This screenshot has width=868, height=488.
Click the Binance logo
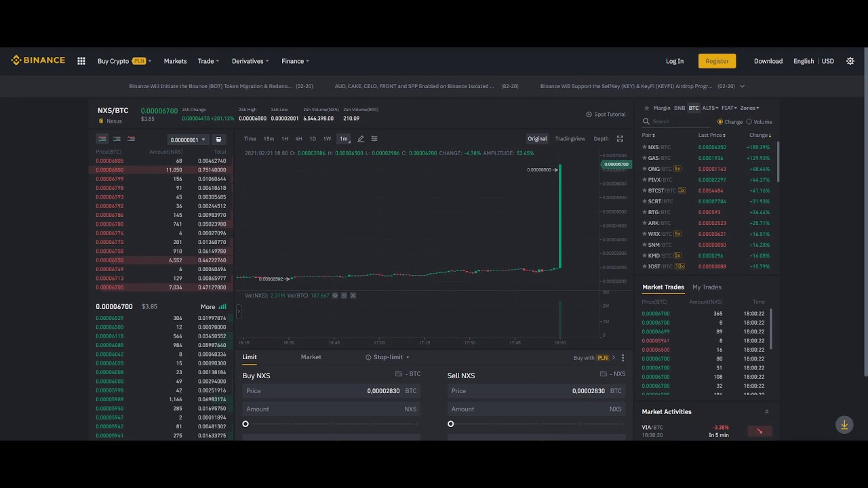38,60
